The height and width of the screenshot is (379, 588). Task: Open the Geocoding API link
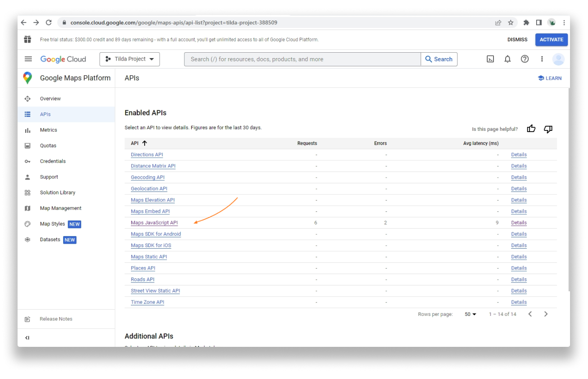coord(148,177)
